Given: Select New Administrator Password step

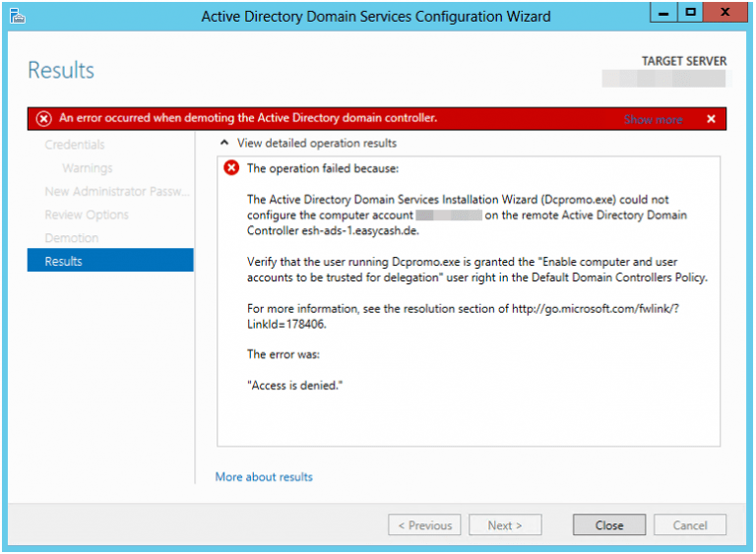Looking at the screenshot, I should (117, 192).
